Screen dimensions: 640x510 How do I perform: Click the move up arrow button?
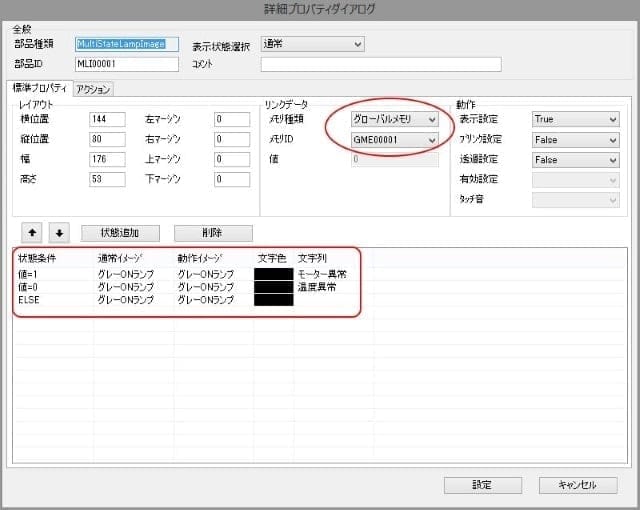(x=33, y=233)
